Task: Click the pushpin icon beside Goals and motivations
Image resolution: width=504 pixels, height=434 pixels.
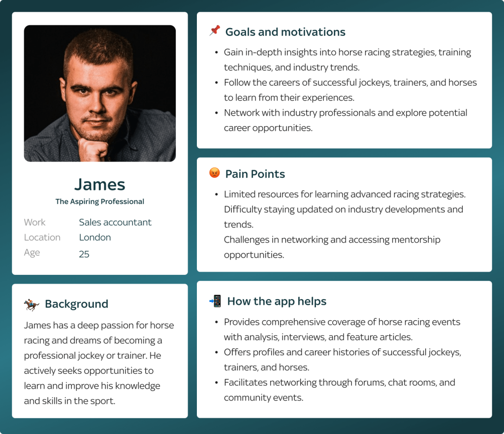Action: tap(214, 31)
